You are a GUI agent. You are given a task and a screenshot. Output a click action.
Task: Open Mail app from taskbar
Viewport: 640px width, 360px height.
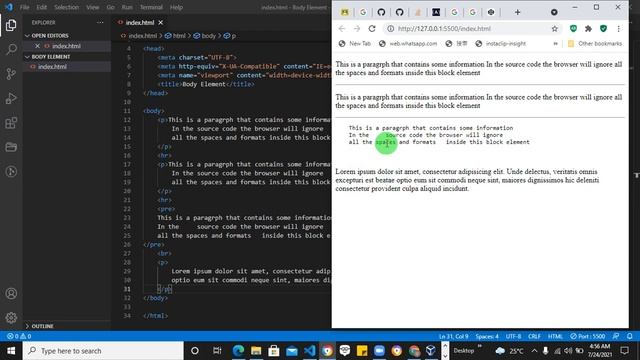click(x=291, y=351)
